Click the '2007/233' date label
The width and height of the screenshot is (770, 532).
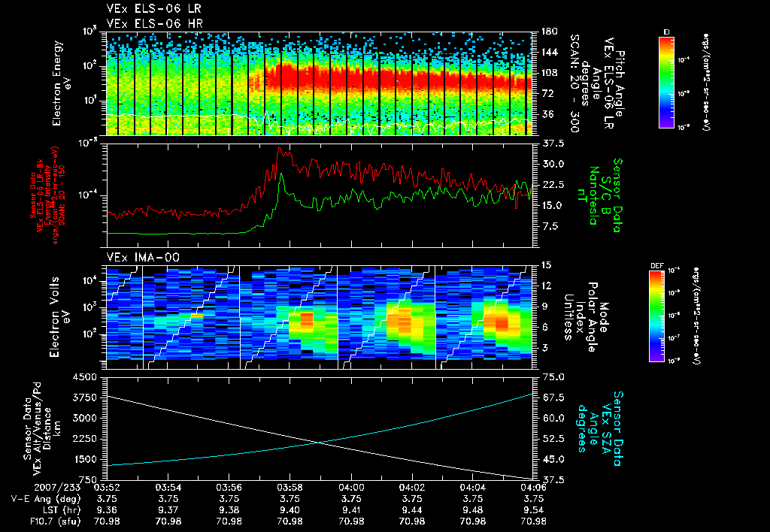click(x=57, y=488)
